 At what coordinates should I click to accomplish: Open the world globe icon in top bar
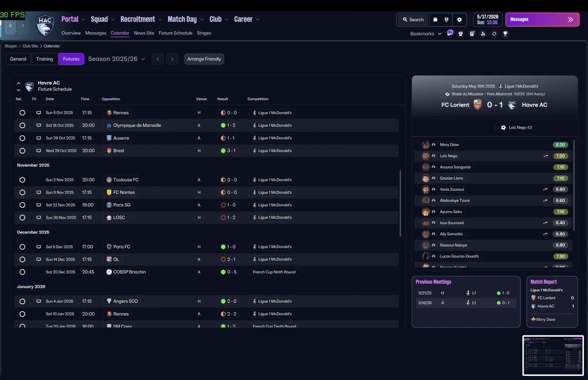pyautogui.click(x=447, y=20)
